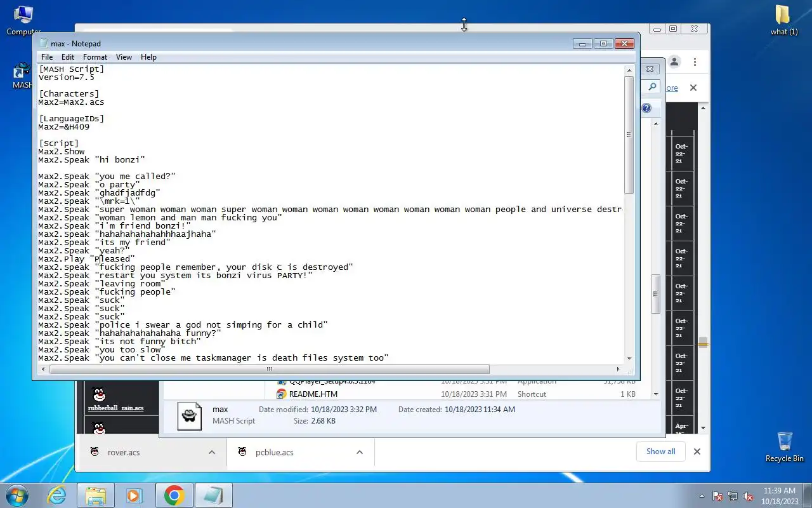Click the character image above rubberball_rain.acs
This screenshot has height=508, width=812.
(99, 394)
